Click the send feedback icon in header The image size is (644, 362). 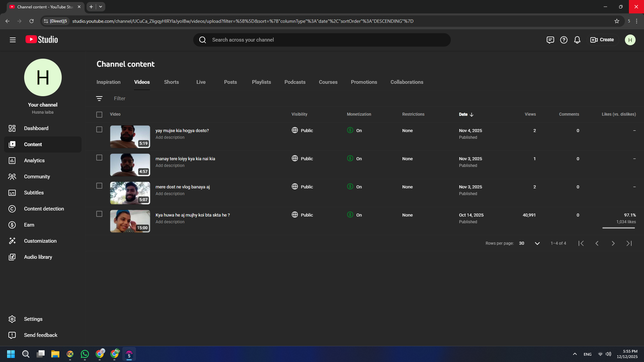550,40
